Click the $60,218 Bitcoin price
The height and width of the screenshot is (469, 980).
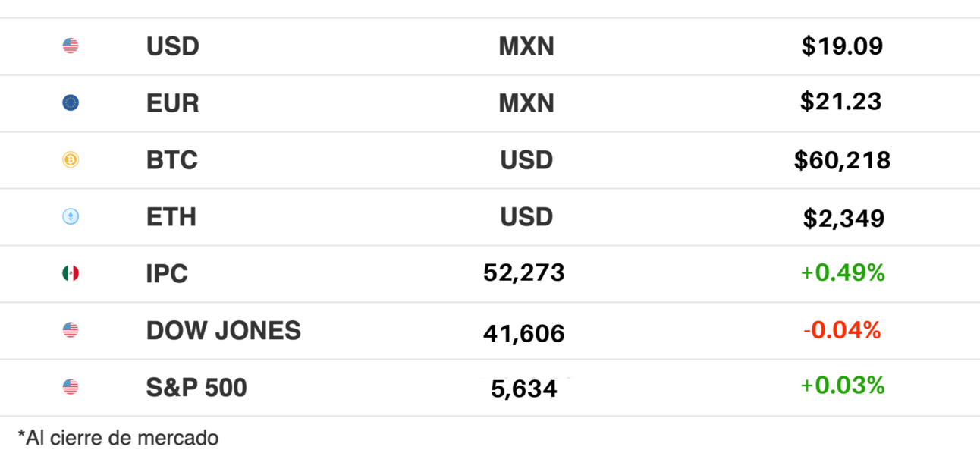click(x=842, y=160)
